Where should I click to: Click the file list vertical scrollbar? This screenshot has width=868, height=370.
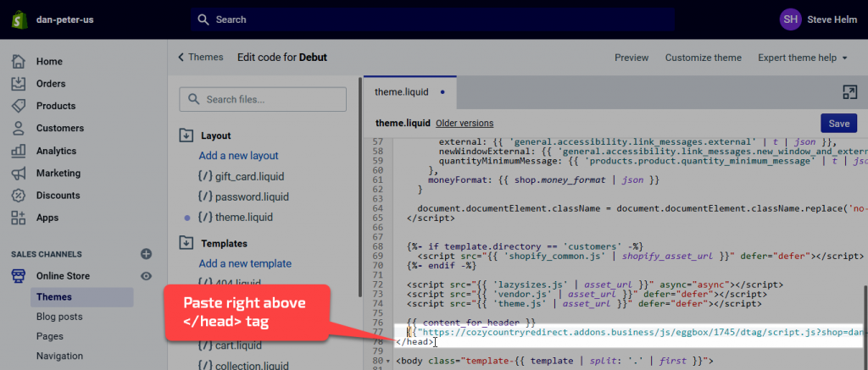click(x=360, y=188)
